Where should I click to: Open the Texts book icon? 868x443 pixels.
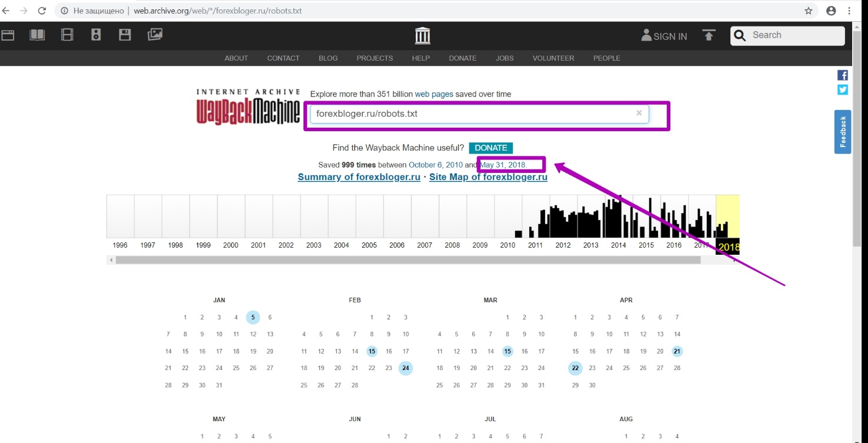point(37,35)
